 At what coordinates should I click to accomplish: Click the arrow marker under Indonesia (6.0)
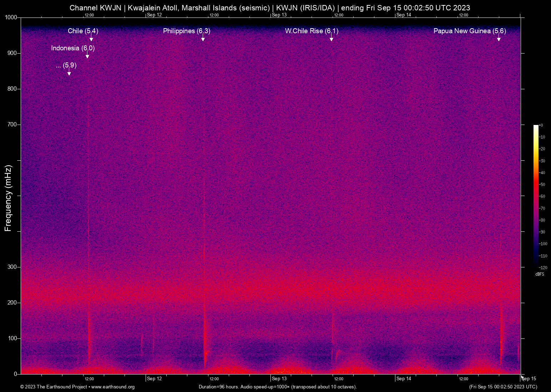tap(87, 56)
